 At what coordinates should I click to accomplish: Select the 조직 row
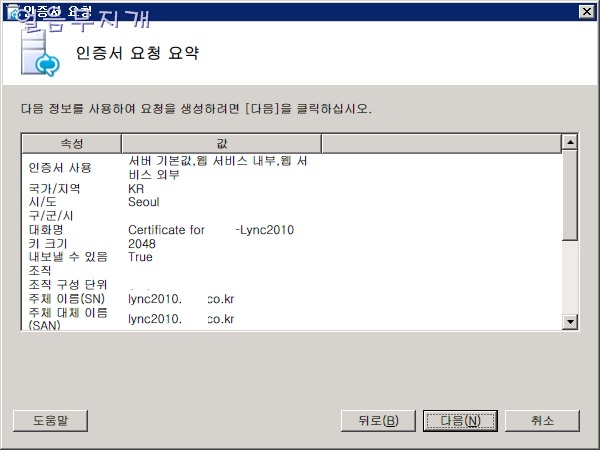pyautogui.click(x=292, y=271)
